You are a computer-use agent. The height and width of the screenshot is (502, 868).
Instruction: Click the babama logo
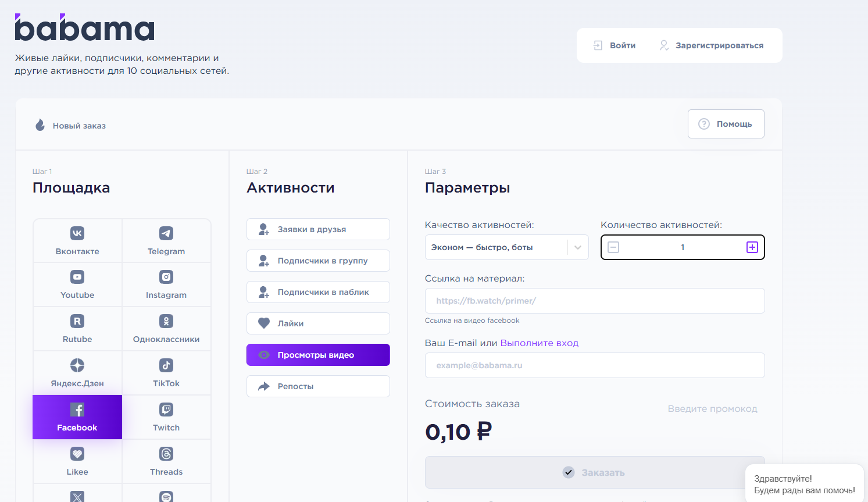pos(85,27)
